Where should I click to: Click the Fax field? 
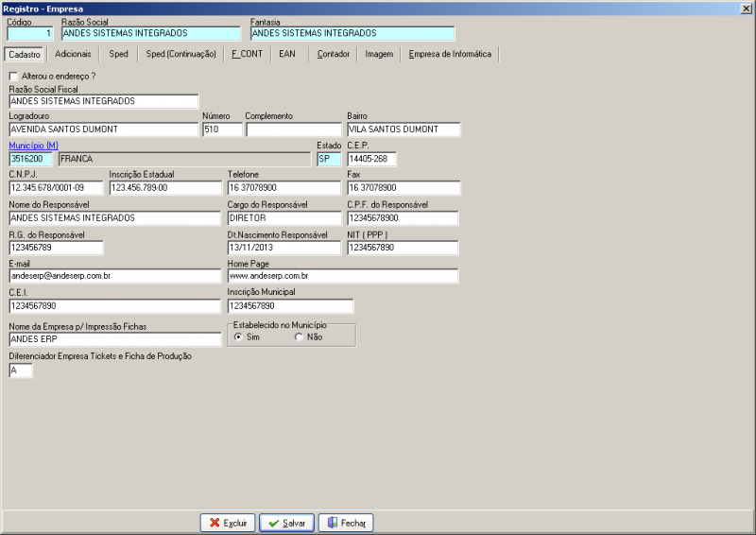click(404, 188)
